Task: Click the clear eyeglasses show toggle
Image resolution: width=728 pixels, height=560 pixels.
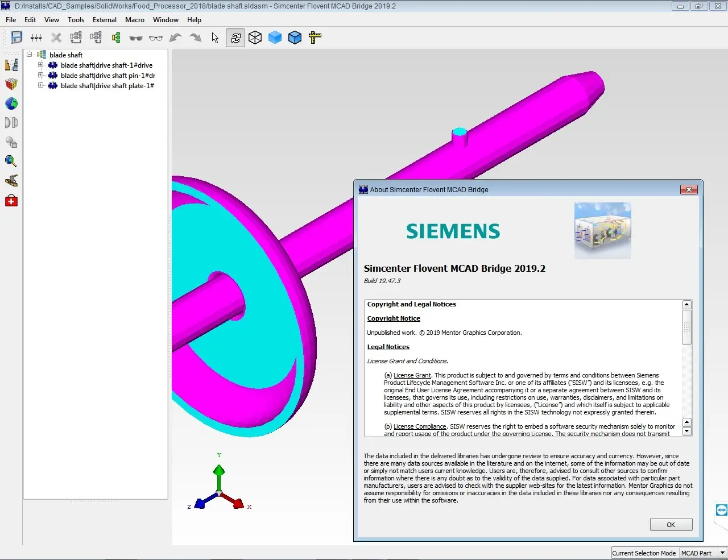Action: tap(156, 38)
